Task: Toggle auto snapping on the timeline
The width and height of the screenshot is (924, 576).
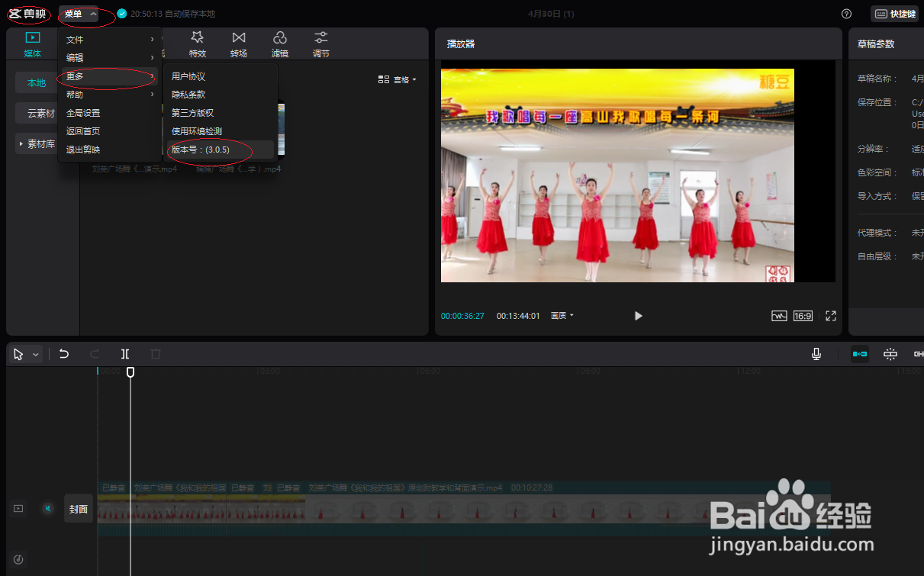Action: [890, 354]
